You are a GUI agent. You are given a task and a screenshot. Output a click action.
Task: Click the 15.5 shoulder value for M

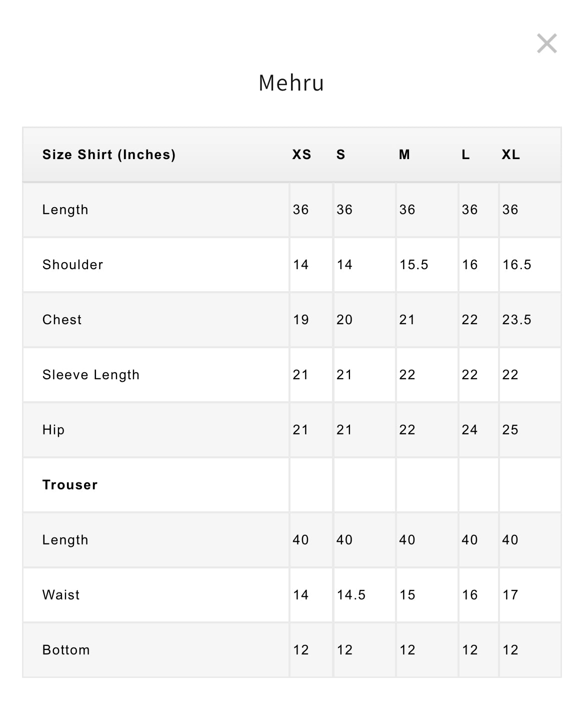click(x=414, y=265)
